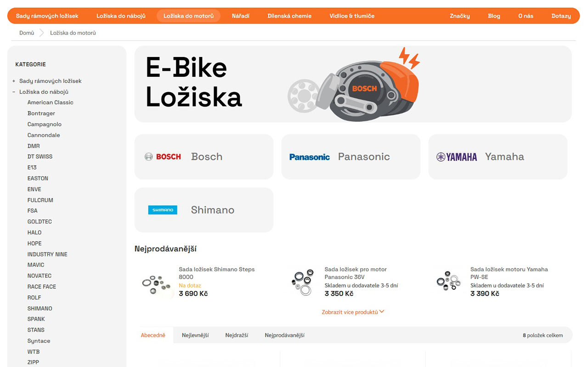Image resolution: width=588 pixels, height=367 pixels.
Task: Click the Panasonic brand logo
Action: 309,157
